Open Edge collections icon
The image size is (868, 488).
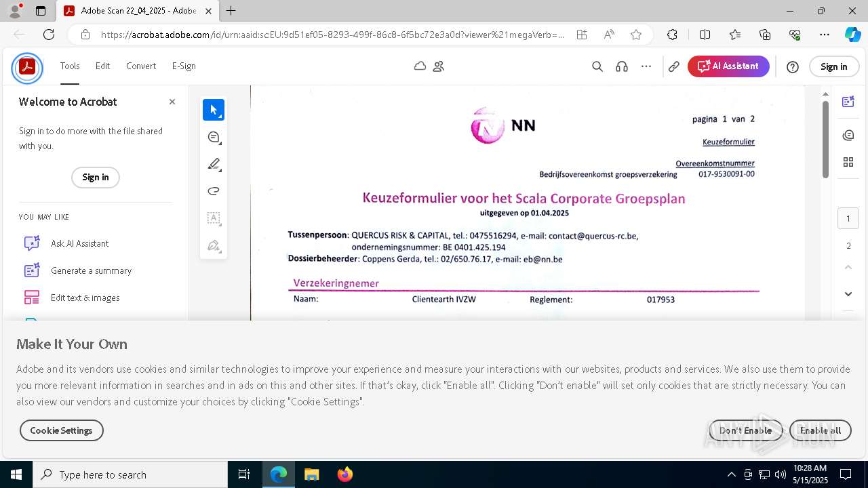point(765,35)
